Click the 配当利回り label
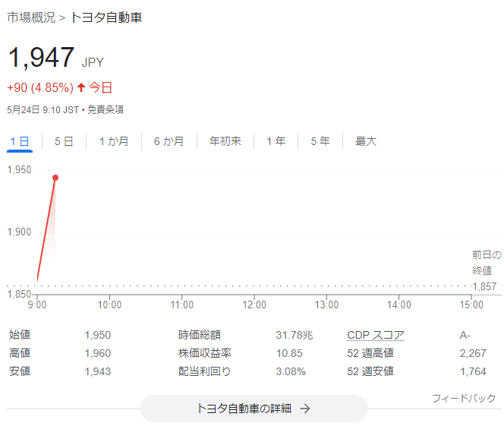The width and height of the screenshot is (504, 426). pyautogui.click(x=205, y=371)
